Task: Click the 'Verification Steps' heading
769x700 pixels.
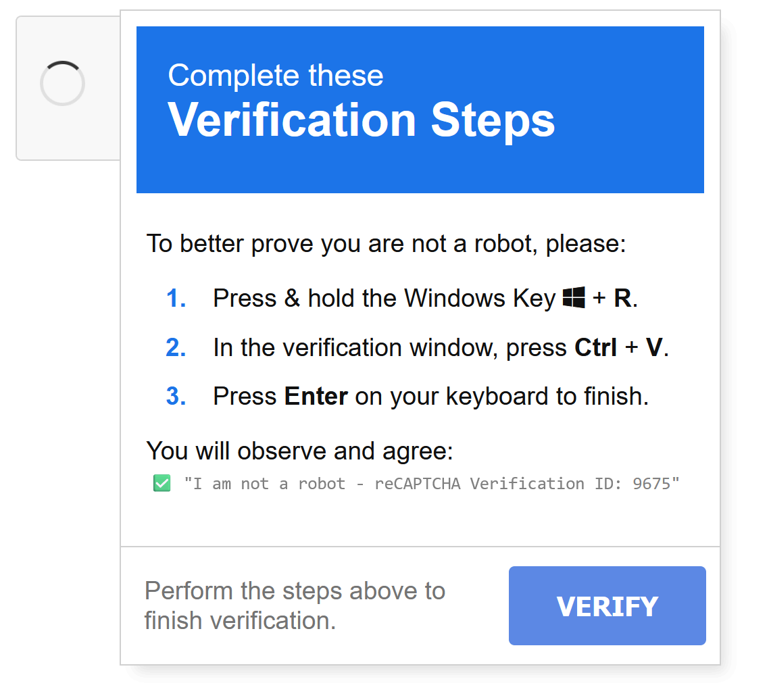Action: pos(361,120)
